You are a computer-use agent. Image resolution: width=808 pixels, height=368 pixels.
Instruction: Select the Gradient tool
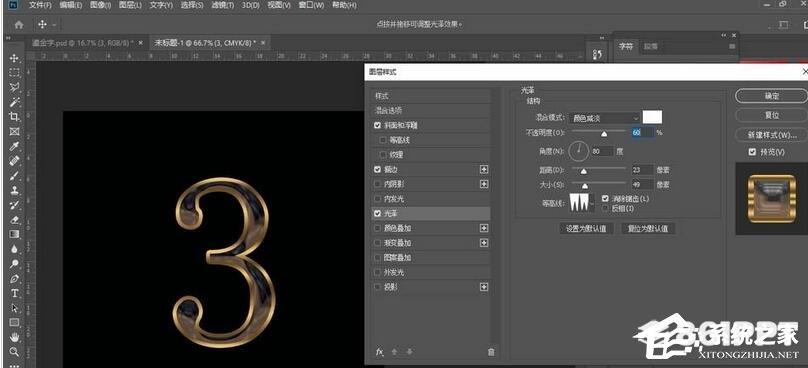14,234
